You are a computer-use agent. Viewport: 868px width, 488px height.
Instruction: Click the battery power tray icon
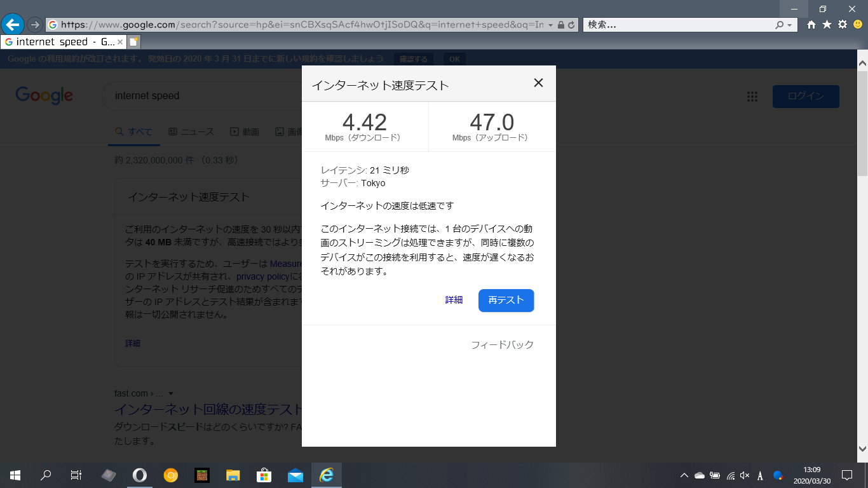pos(715,475)
